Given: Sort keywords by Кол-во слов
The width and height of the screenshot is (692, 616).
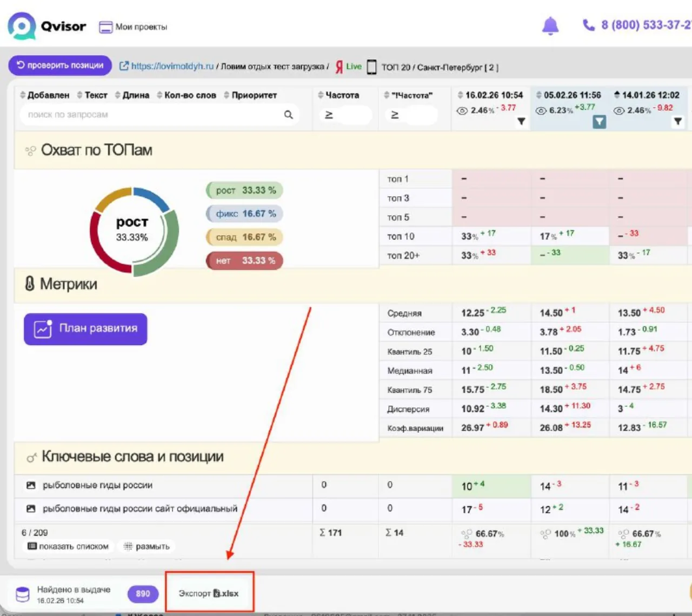Looking at the screenshot, I should (187, 95).
